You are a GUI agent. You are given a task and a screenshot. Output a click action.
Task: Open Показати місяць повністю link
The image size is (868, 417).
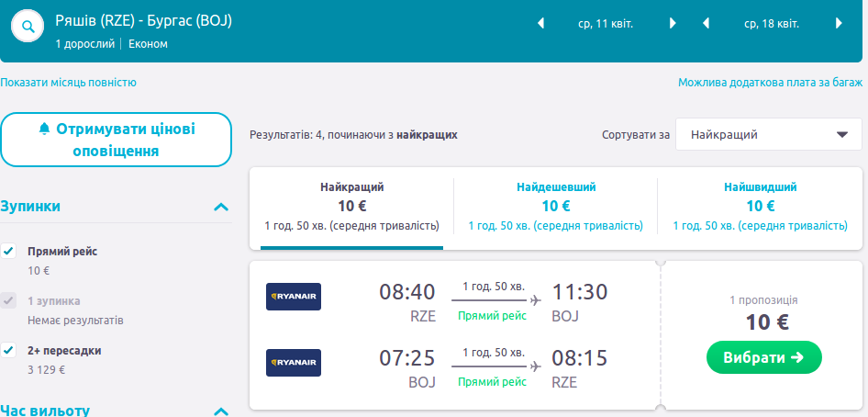pos(69,83)
